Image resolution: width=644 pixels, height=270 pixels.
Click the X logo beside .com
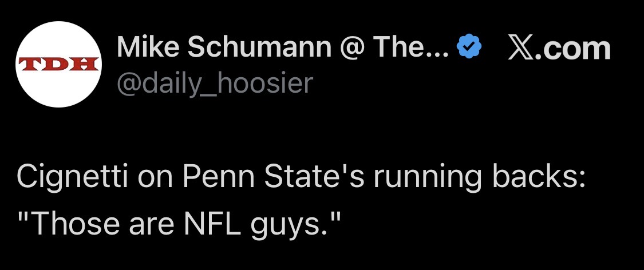(519, 49)
